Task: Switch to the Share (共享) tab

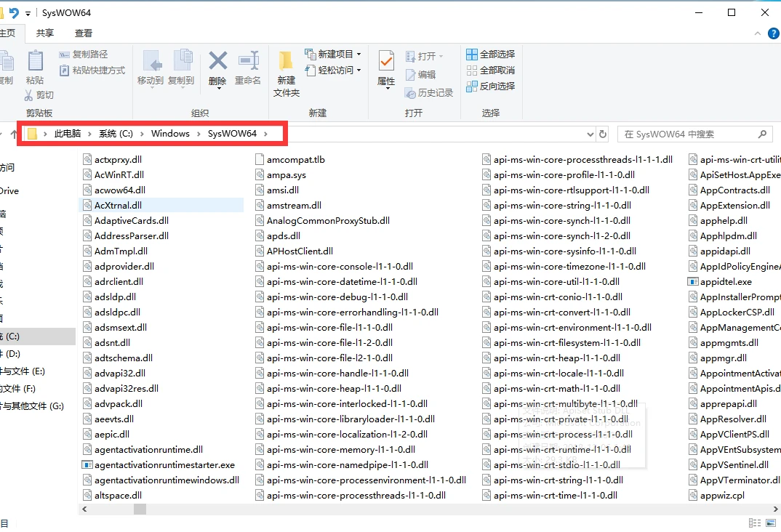Action: click(45, 33)
